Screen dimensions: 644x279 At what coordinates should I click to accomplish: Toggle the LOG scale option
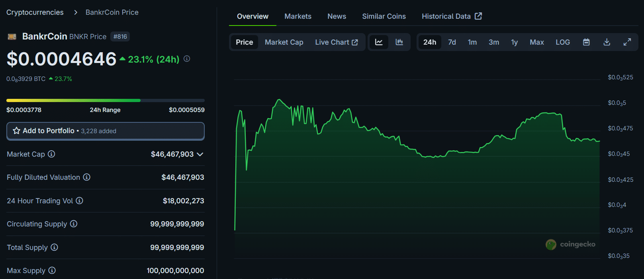coord(563,42)
